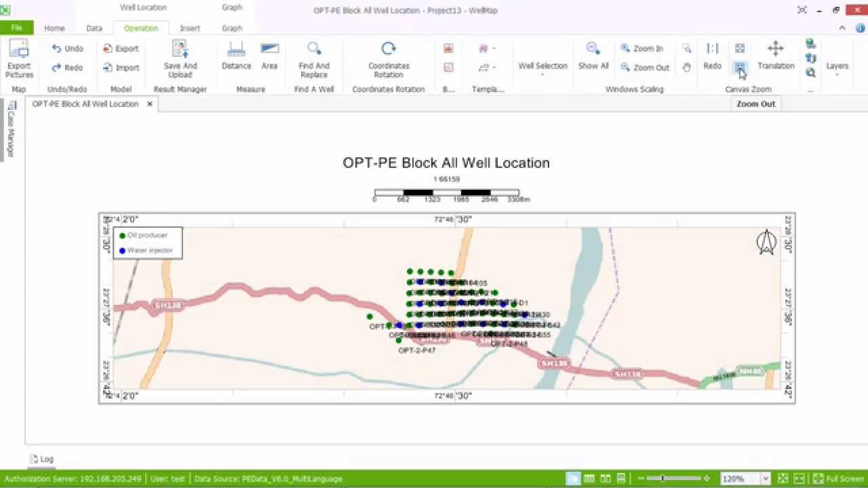868x488 pixels.
Task: Open the Graph ribbon tab
Action: (x=232, y=28)
